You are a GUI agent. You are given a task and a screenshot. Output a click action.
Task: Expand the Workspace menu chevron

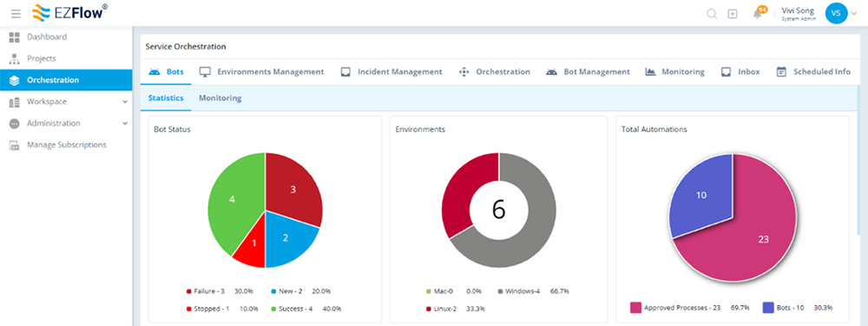(125, 102)
